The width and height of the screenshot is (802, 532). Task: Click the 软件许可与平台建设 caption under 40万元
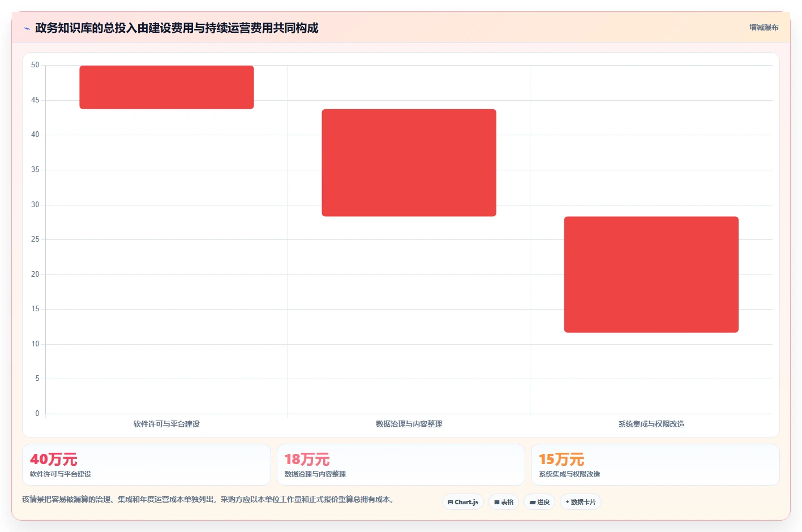point(61,474)
